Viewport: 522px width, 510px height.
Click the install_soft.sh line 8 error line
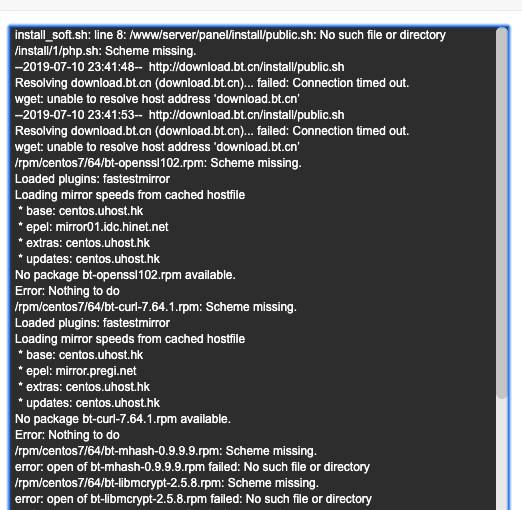[x=230, y=35]
